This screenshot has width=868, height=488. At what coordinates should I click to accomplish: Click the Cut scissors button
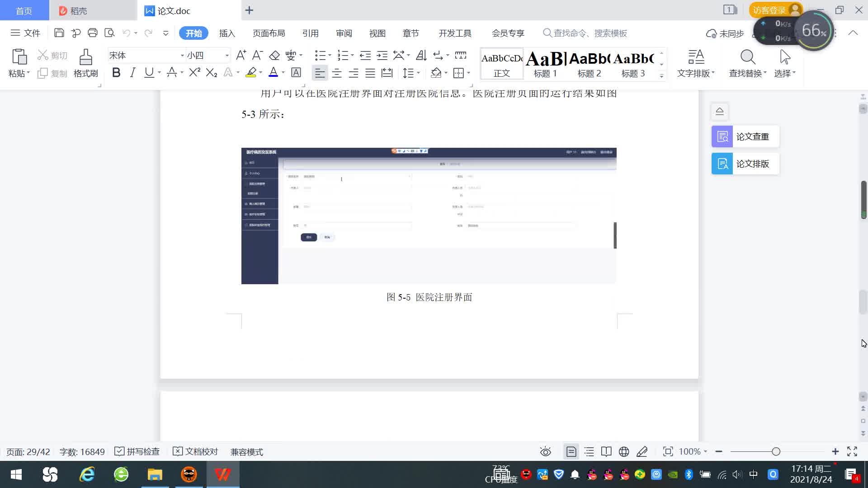click(52, 55)
